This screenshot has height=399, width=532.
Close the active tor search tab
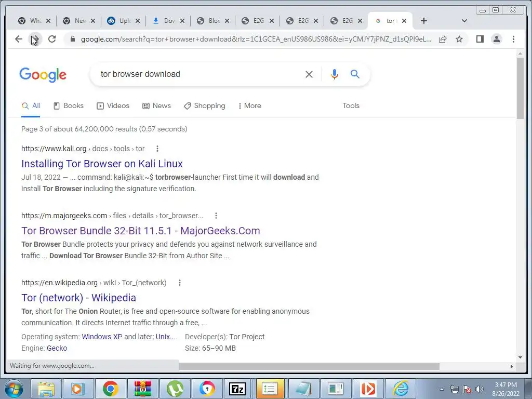[x=404, y=21]
